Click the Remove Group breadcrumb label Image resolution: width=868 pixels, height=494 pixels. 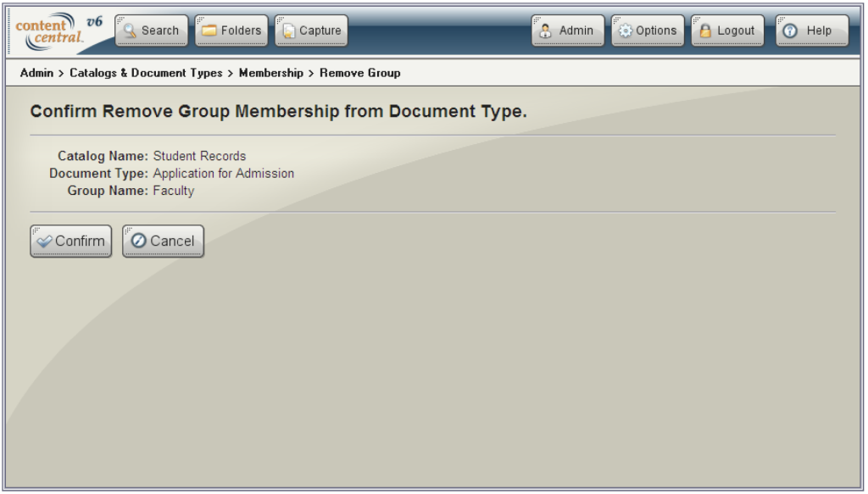pos(359,73)
